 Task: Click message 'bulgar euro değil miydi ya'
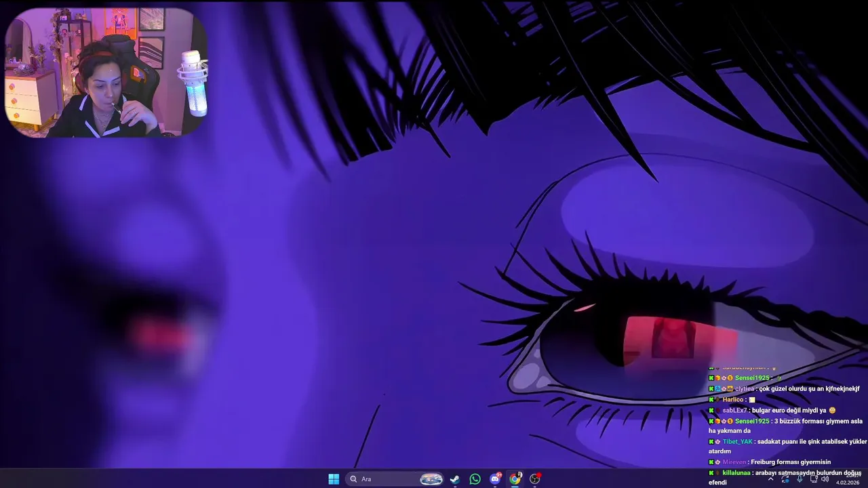pos(789,411)
